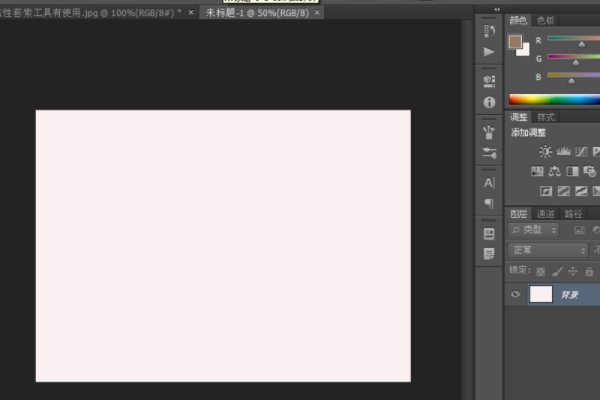The height and width of the screenshot is (400, 600).
Task: Click the foreground color swatch
Action: pos(515,43)
